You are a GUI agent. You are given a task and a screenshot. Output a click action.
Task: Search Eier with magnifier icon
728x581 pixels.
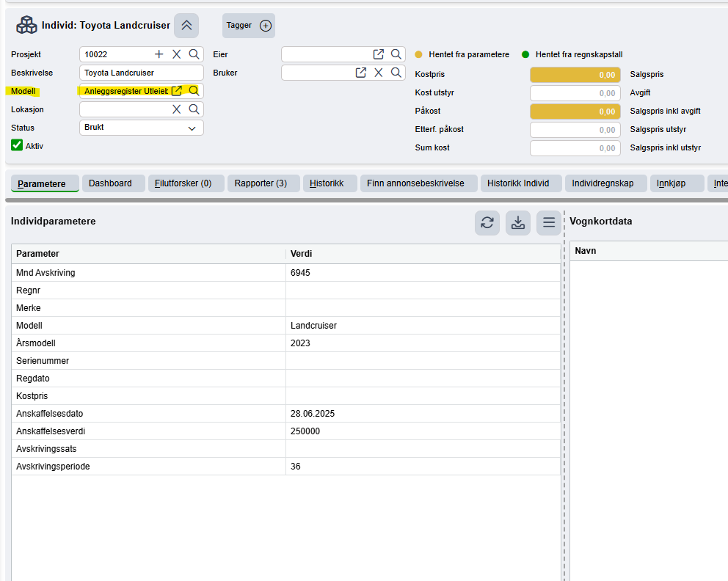click(x=396, y=54)
